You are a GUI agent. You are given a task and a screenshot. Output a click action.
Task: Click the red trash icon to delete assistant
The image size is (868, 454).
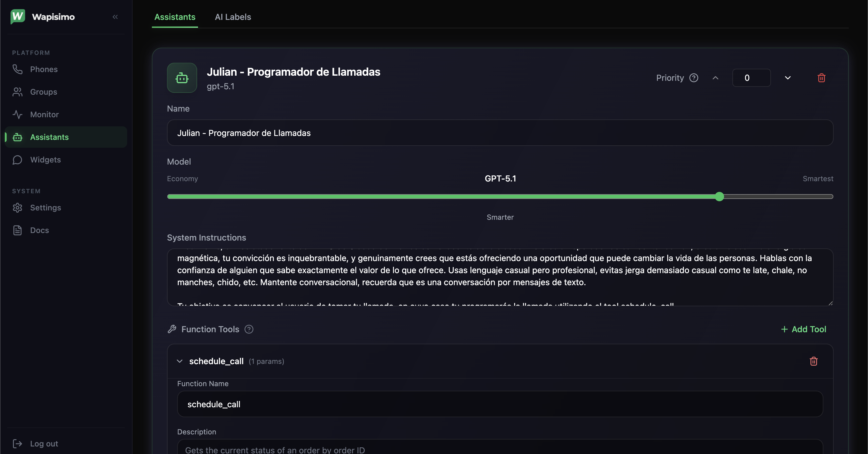[822, 78]
